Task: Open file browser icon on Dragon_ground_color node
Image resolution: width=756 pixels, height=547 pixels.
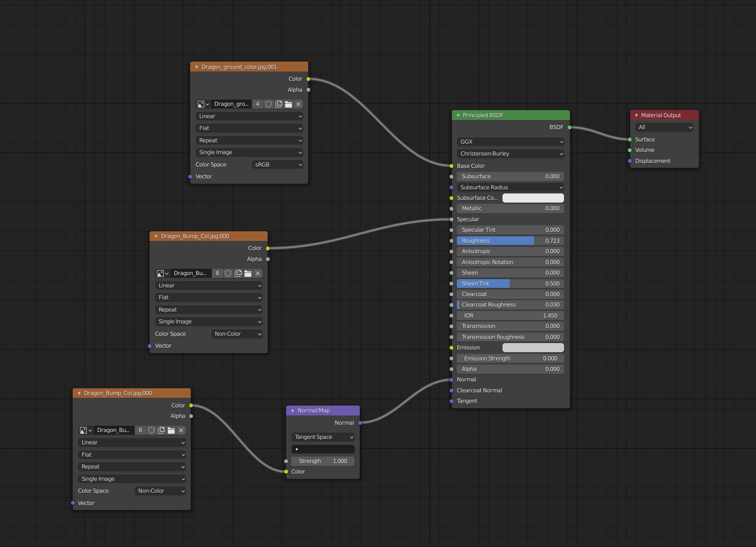Action: click(x=289, y=104)
